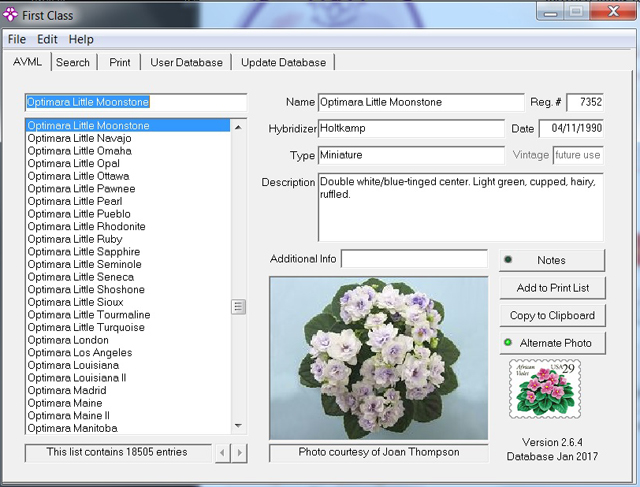Click the Version 2.6.4 text
640x487 pixels.
click(x=552, y=442)
